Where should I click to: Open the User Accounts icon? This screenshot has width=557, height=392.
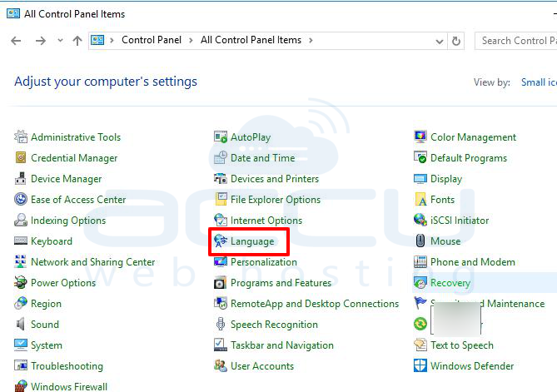coord(221,365)
